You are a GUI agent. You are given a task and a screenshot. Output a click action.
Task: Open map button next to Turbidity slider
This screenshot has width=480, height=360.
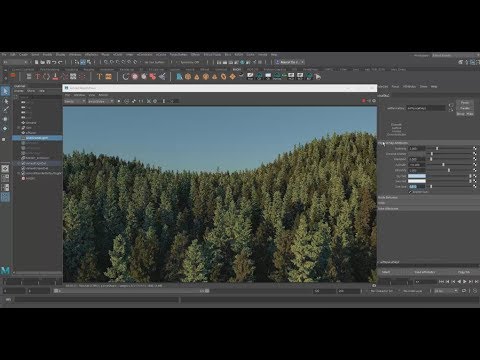point(475,148)
